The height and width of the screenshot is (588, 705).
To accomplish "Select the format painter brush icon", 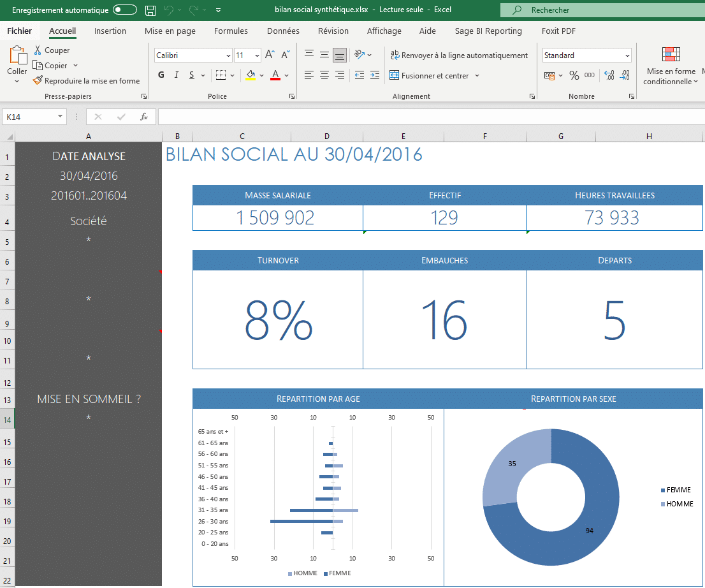I will [38, 81].
